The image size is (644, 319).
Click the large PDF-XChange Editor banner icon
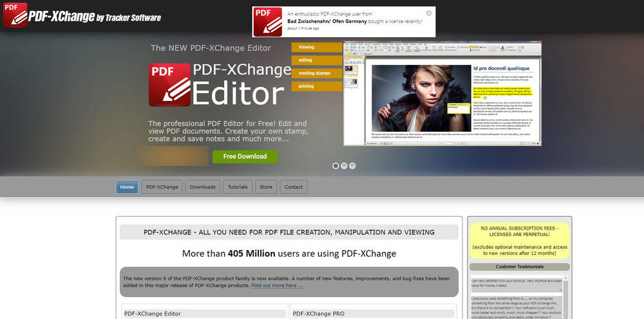tap(169, 85)
